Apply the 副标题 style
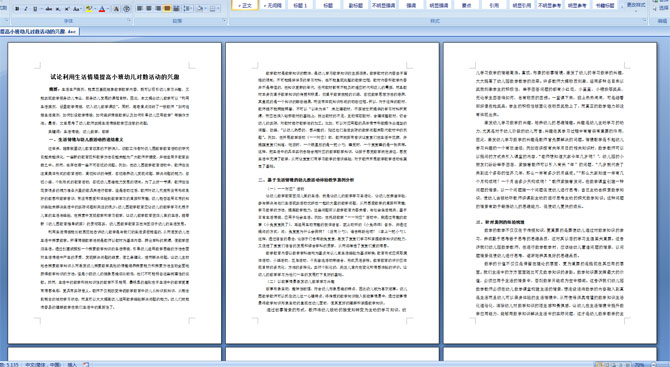The height and width of the screenshot is (367, 670). click(x=356, y=5)
